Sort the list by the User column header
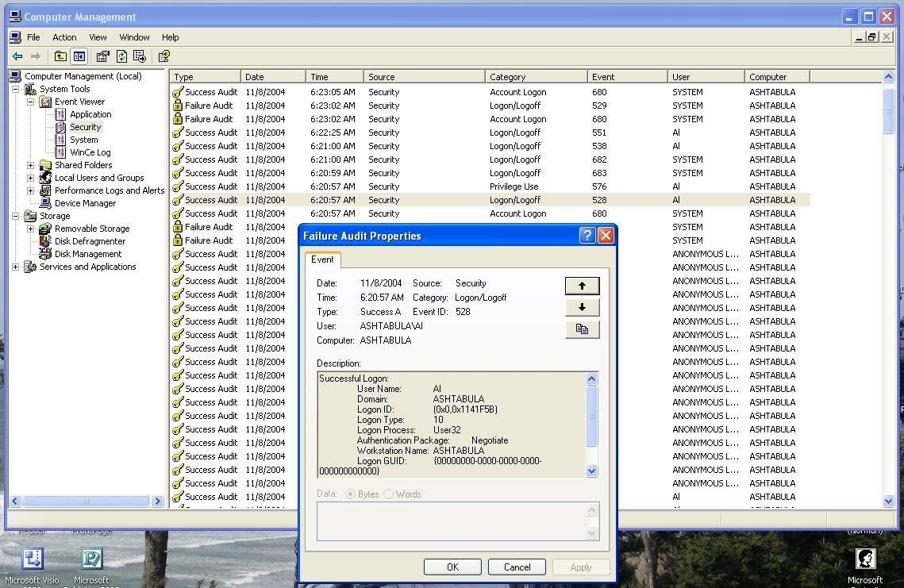Viewport: 904px width, 588px height. (x=706, y=77)
